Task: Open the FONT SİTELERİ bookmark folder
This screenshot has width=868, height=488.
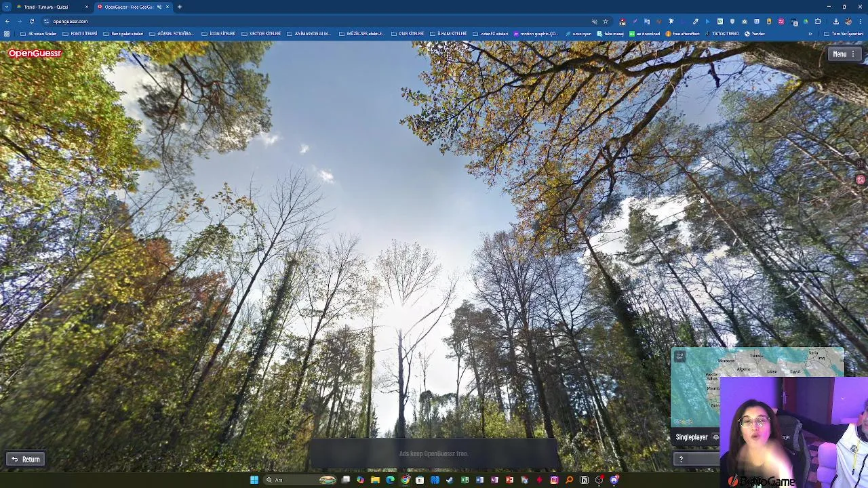Action: pos(80,34)
